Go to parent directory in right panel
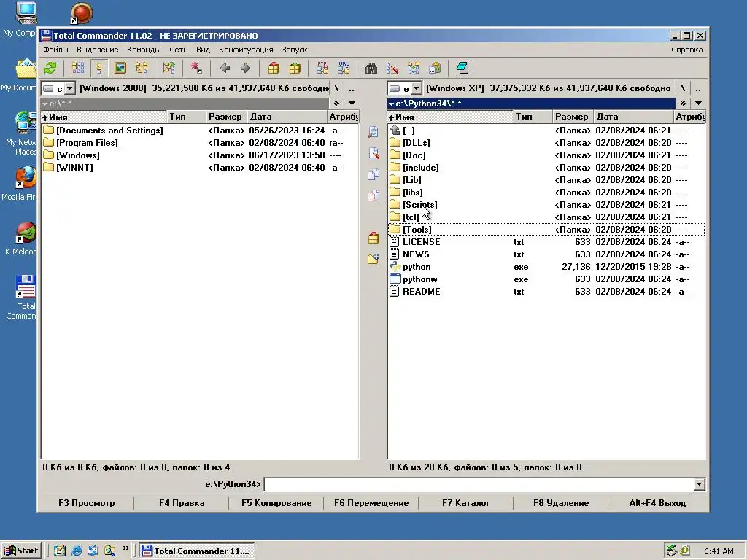The image size is (747, 560). [x=698, y=88]
